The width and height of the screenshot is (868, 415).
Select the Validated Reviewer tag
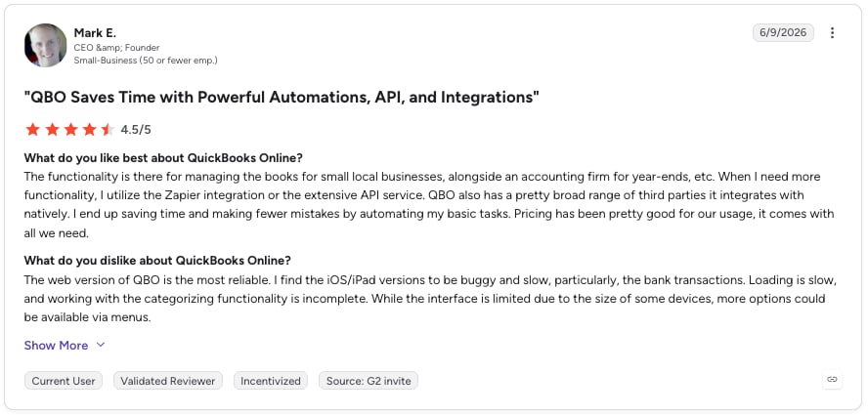tap(168, 381)
